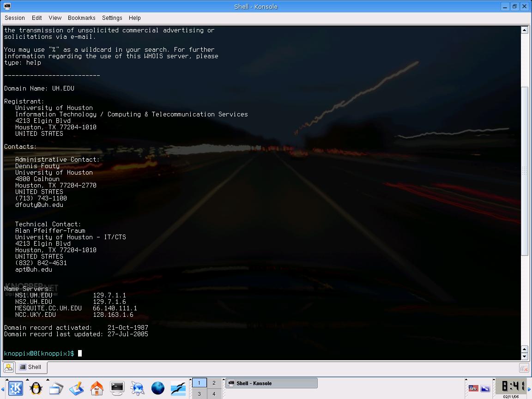Maximize the Konsole window
The height and width of the screenshot is (399, 532).
click(515, 6)
